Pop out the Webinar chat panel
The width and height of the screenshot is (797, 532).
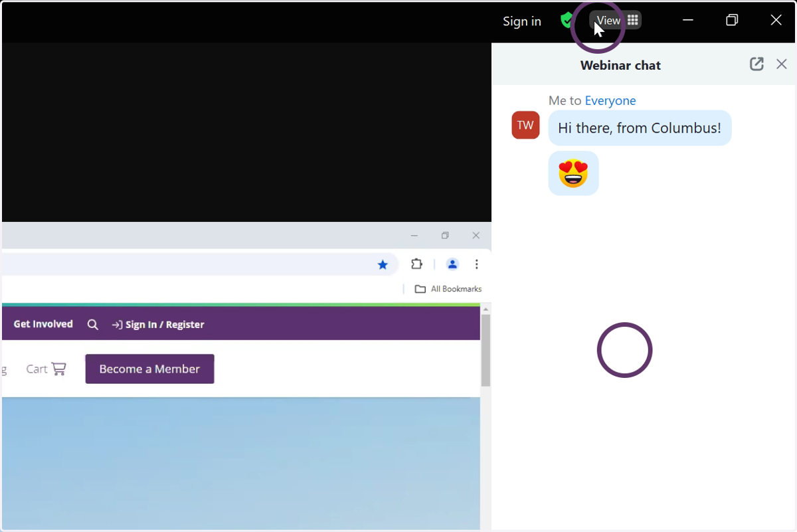[x=756, y=64]
